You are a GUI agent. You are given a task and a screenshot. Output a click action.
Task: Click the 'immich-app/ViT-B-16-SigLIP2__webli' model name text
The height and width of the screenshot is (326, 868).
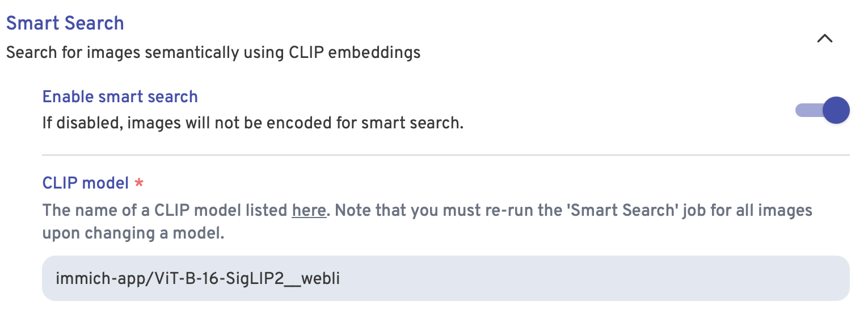coord(197,279)
